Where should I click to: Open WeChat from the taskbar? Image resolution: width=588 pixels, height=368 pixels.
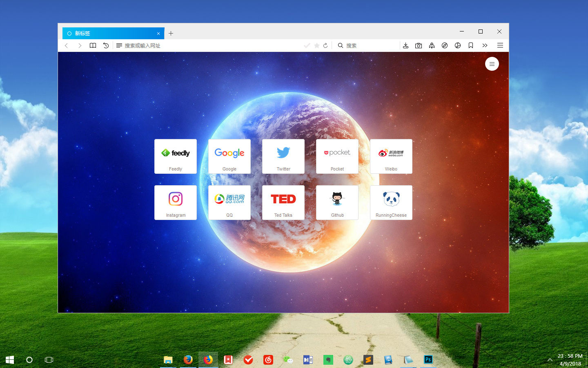pyautogui.click(x=288, y=360)
